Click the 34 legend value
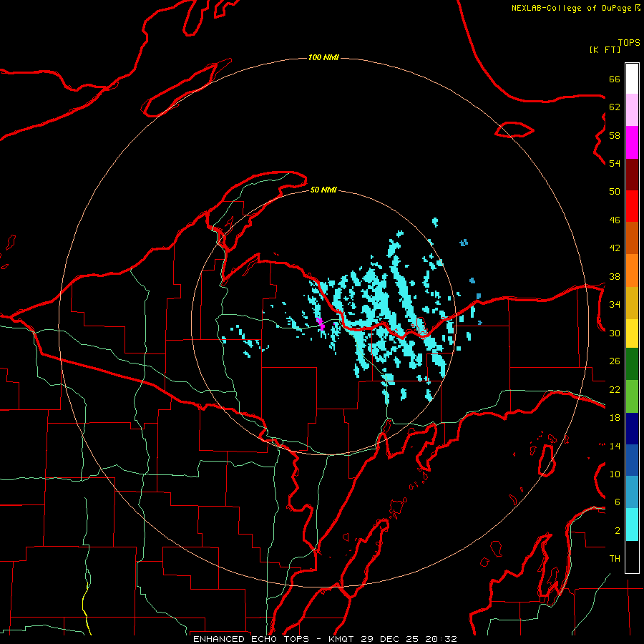The height and width of the screenshot is (644, 644). (615, 305)
